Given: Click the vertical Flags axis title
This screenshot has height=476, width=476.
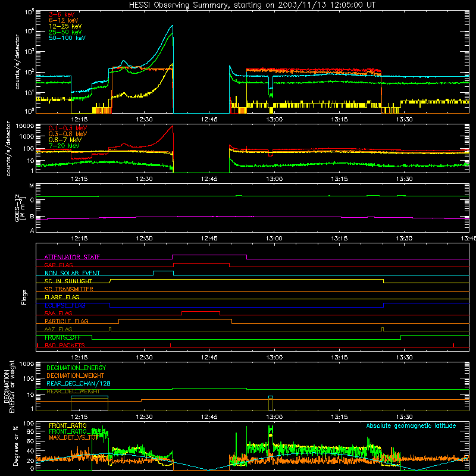Looking at the screenshot, I should coord(24,297).
